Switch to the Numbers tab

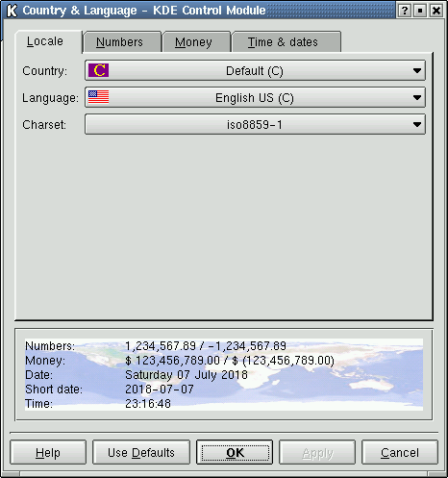(122, 42)
